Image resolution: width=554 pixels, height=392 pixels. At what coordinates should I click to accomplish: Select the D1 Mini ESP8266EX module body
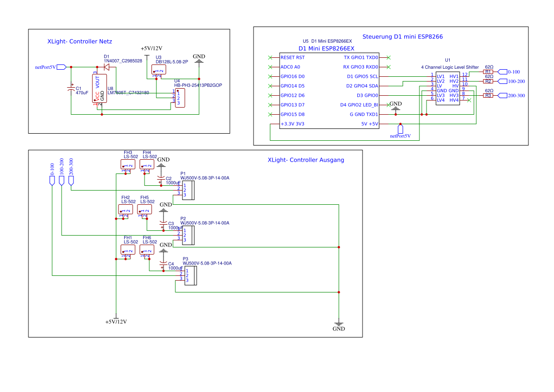pyautogui.click(x=329, y=91)
